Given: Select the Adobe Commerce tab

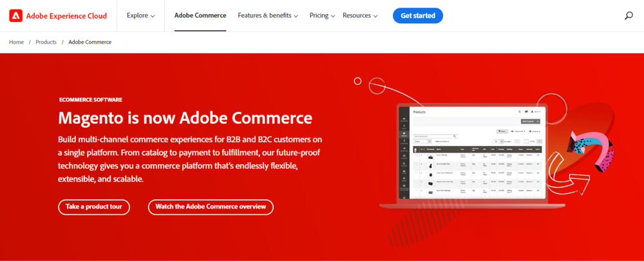Looking at the screenshot, I should (x=200, y=15).
